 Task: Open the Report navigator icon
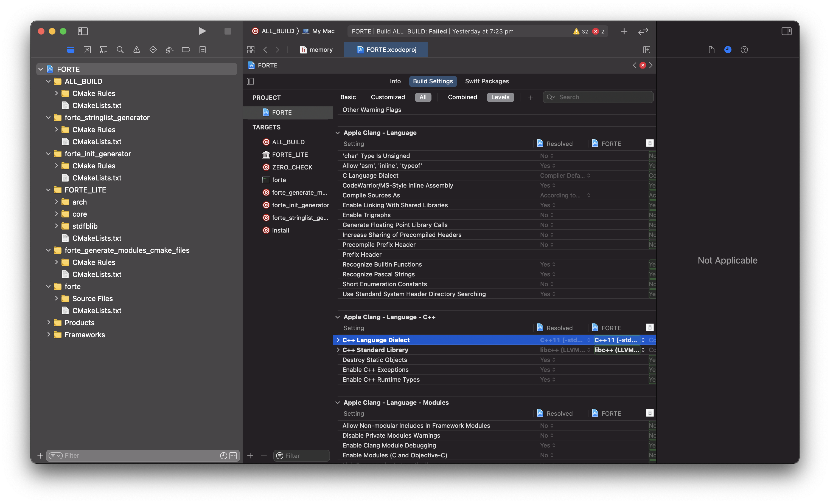(x=203, y=50)
